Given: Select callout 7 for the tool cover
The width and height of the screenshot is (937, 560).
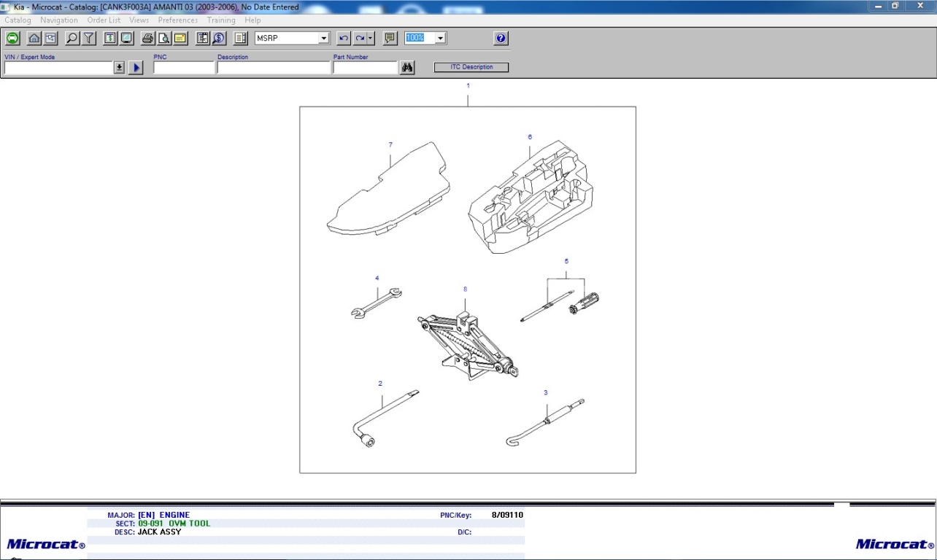Looking at the screenshot, I should click(x=390, y=144).
